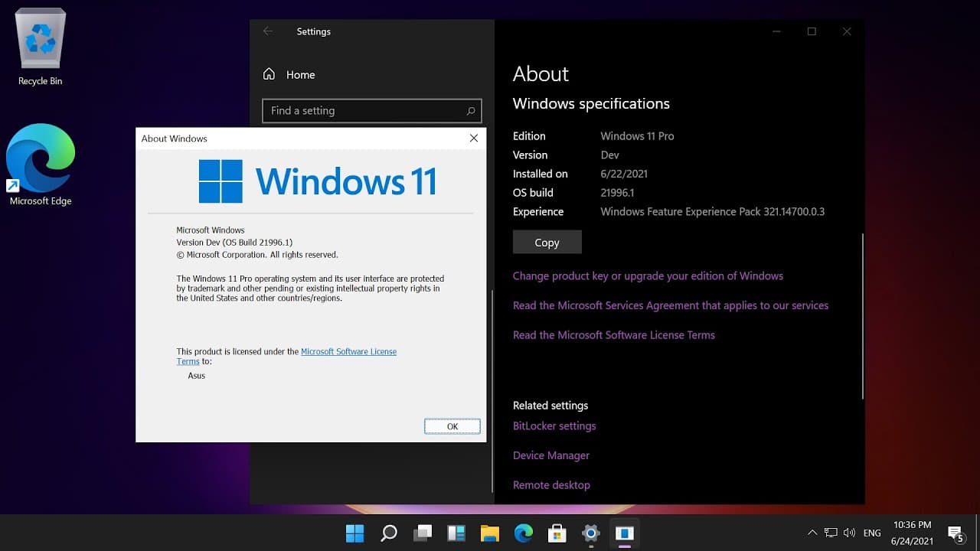Open the Microsoft Edge taskbar icon

(524, 533)
